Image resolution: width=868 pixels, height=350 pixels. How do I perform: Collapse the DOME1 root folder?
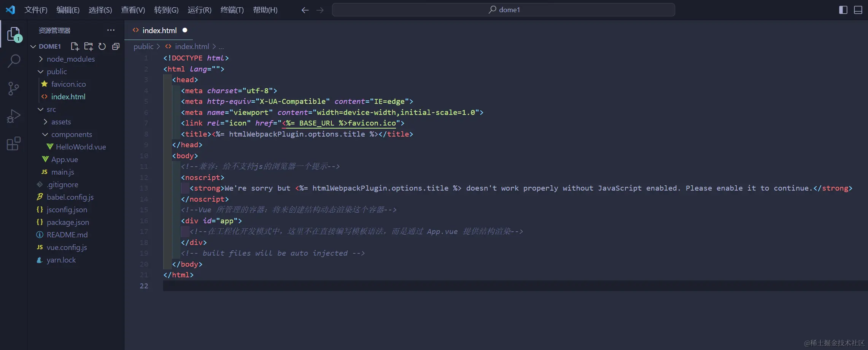[x=33, y=46]
